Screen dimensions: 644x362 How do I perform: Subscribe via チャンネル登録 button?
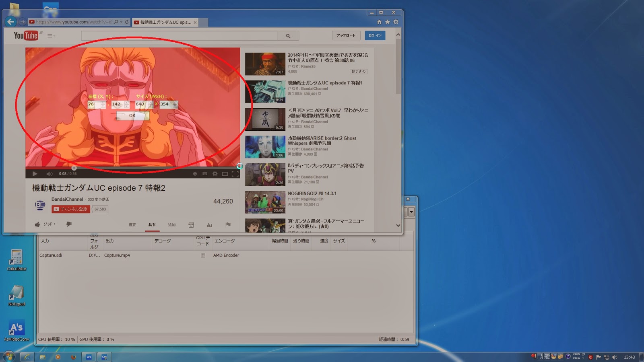tap(71, 209)
